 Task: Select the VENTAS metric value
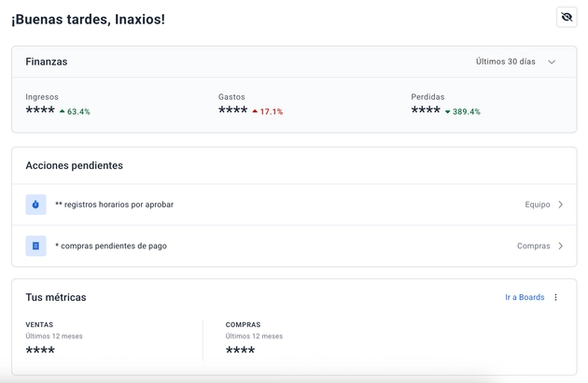pos(40,351)
